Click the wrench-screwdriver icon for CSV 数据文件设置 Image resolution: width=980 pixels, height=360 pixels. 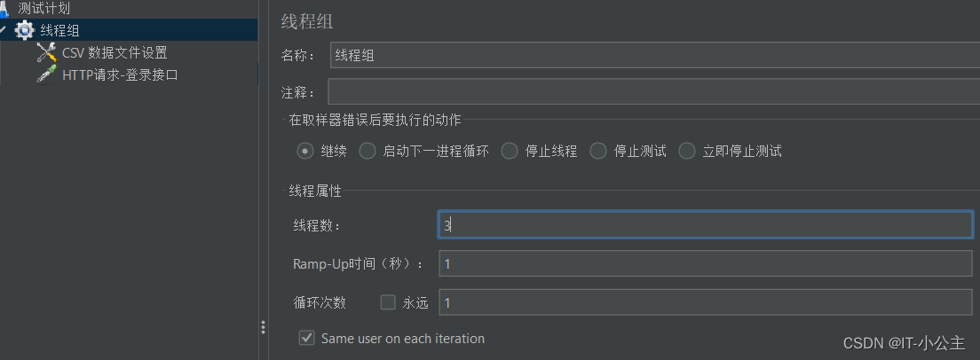click(x=47, y=52)
